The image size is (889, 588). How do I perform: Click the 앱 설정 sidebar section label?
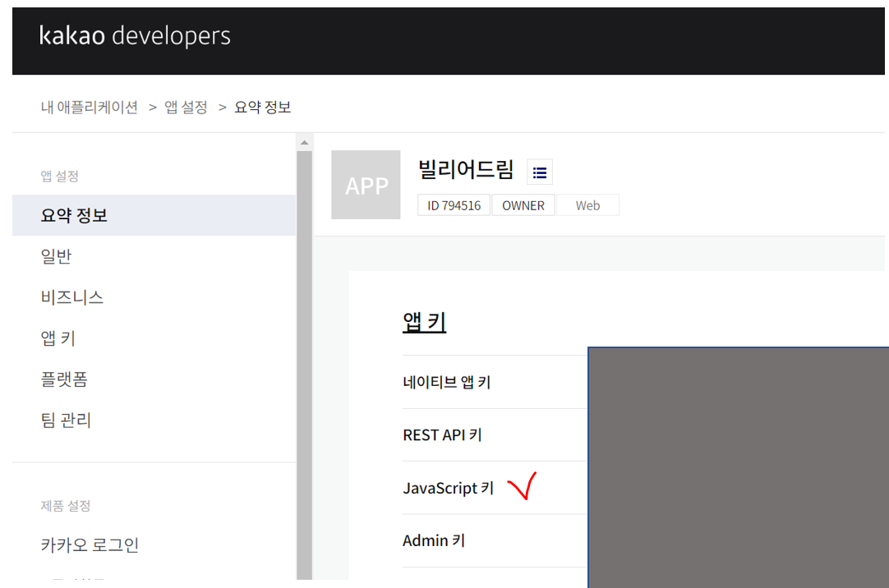(59, 177)
